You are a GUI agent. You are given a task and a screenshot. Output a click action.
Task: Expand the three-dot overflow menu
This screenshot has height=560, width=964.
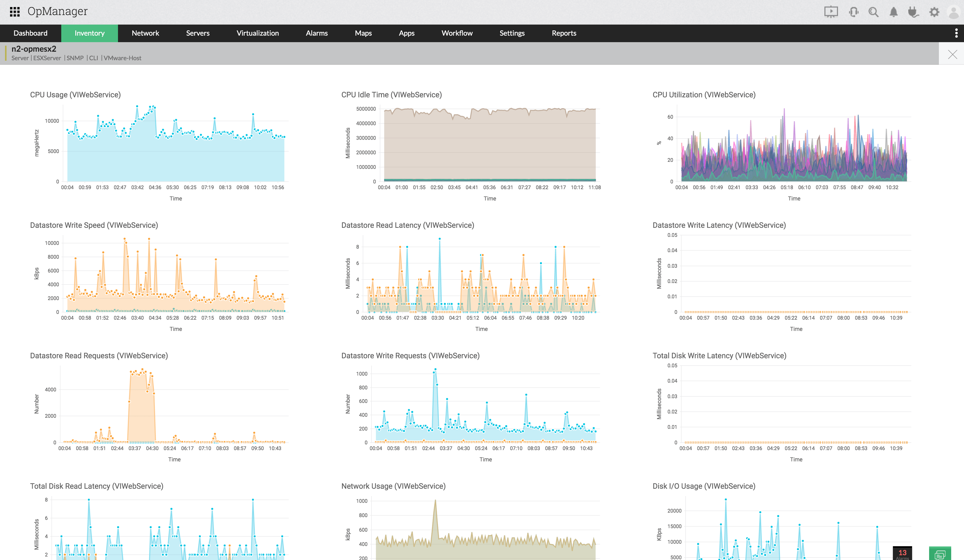point(956,33)
